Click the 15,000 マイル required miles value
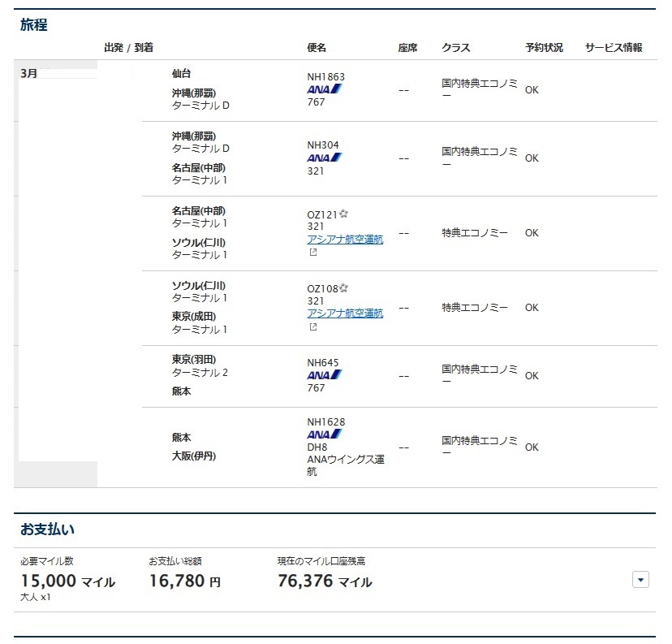672x644 pixels. click(67, 581)
